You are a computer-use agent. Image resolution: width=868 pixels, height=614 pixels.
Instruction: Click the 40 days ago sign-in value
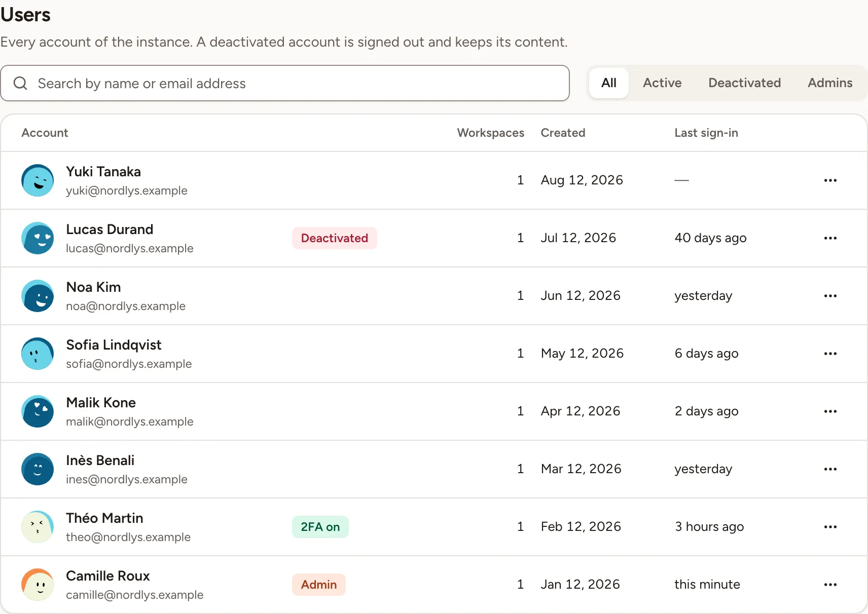[710, 238]
